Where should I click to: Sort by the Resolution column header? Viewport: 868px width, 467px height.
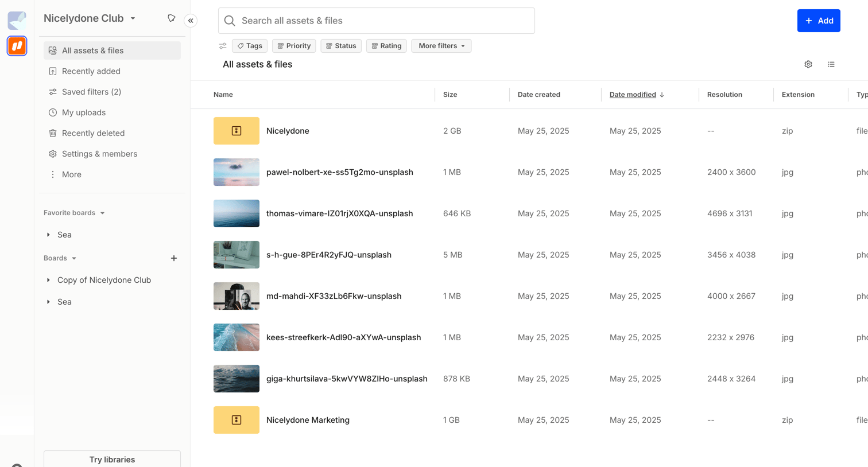724,95
